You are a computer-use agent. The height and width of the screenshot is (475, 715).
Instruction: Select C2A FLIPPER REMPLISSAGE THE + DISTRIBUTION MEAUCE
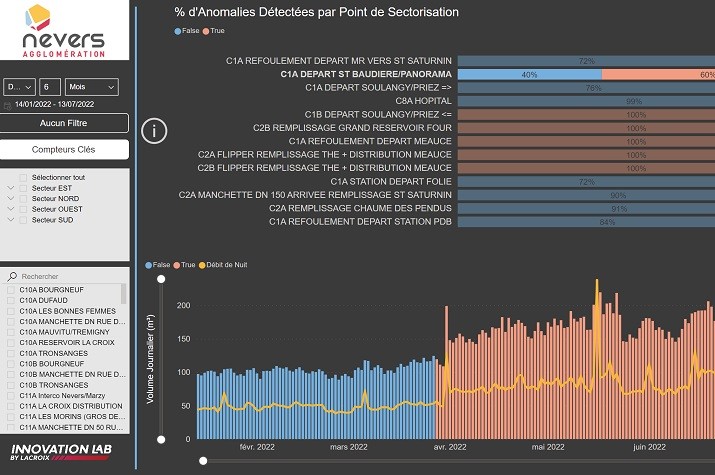325,155
